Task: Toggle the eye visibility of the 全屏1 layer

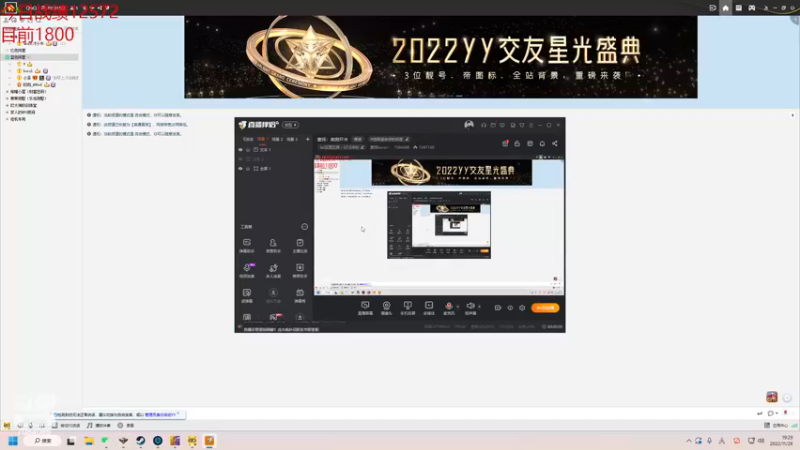Action: click(x=240, y=168)
